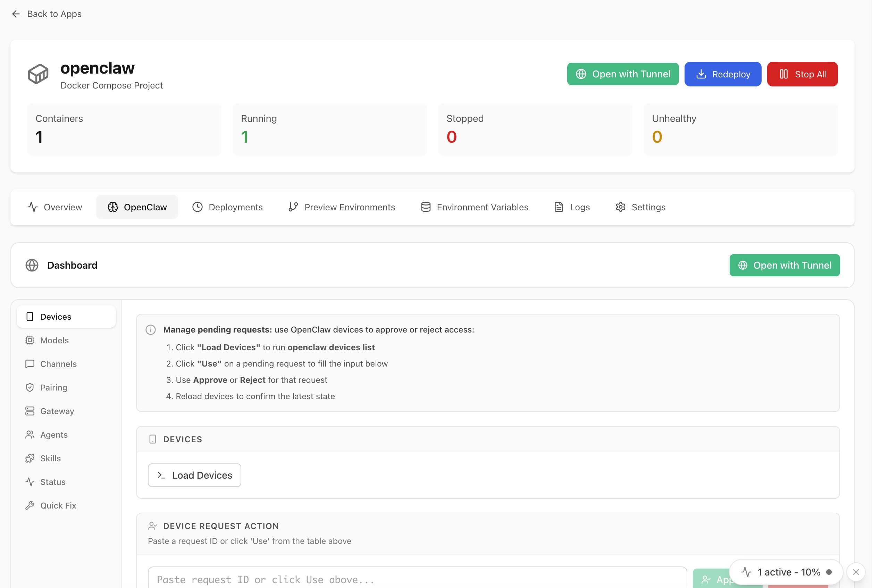Click the globe icon next to Dashboard
The image size is (872, 588).
point(32,265)
